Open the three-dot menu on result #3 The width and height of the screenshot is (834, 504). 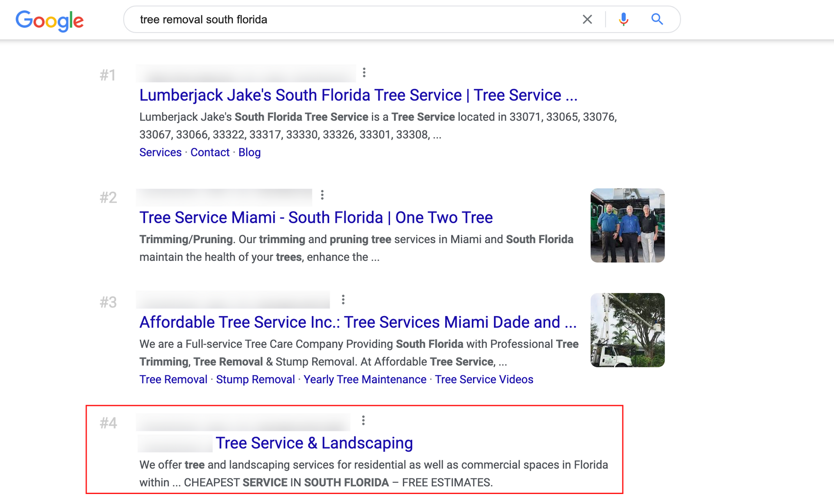(x=343, y=299)
